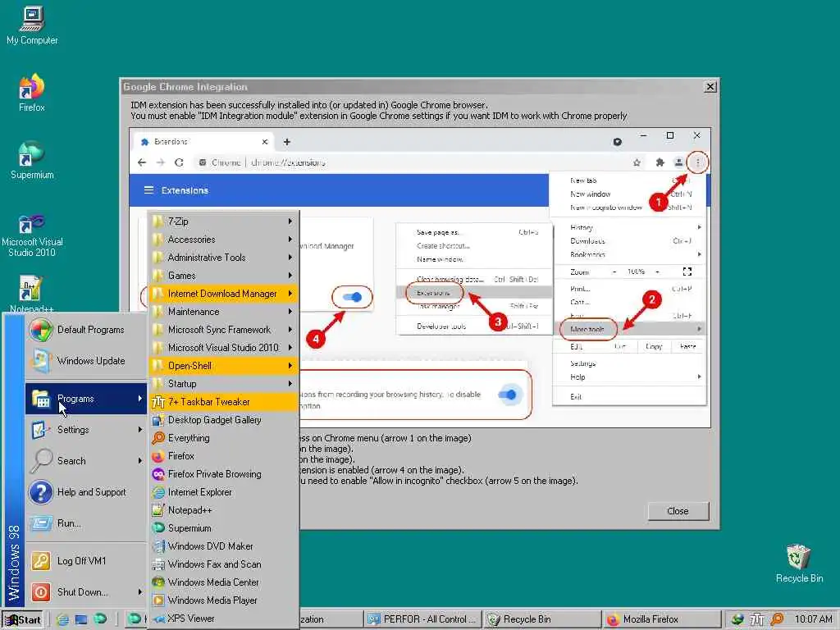Screen dimensions: 840x630
Task: Open Default Programs in Start menu
Action: point(85,330)
